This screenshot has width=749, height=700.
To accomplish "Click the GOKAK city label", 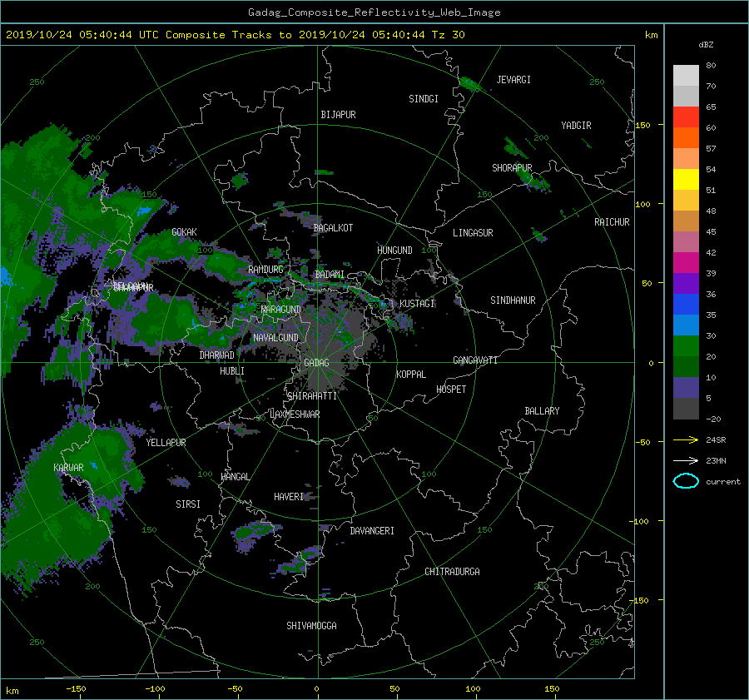I will pos(185,232).
